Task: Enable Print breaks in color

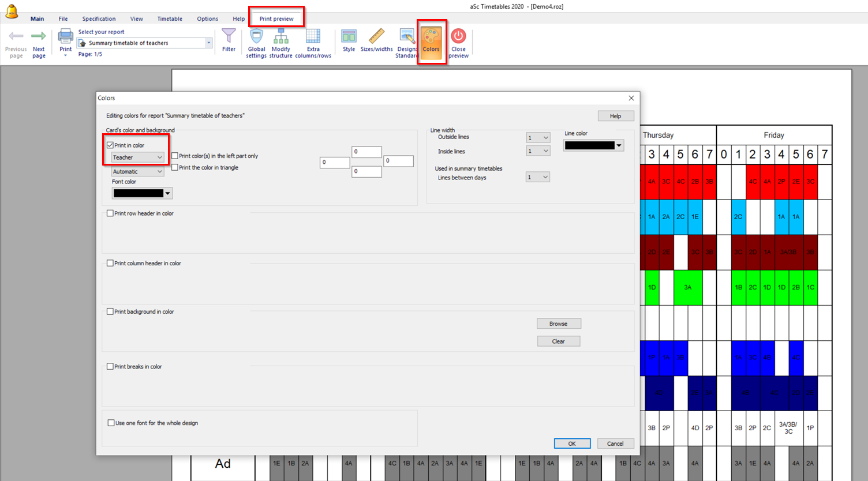Action: click(x=110, y=367)
